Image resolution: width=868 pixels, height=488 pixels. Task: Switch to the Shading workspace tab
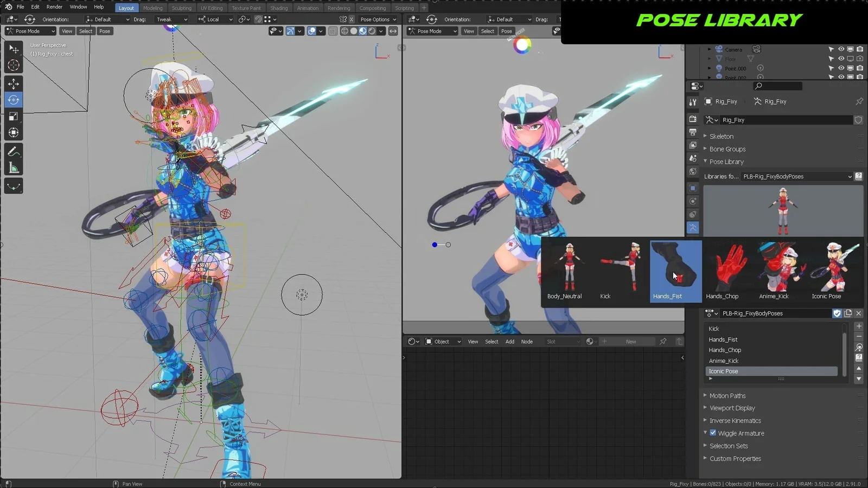pos(279,8)
